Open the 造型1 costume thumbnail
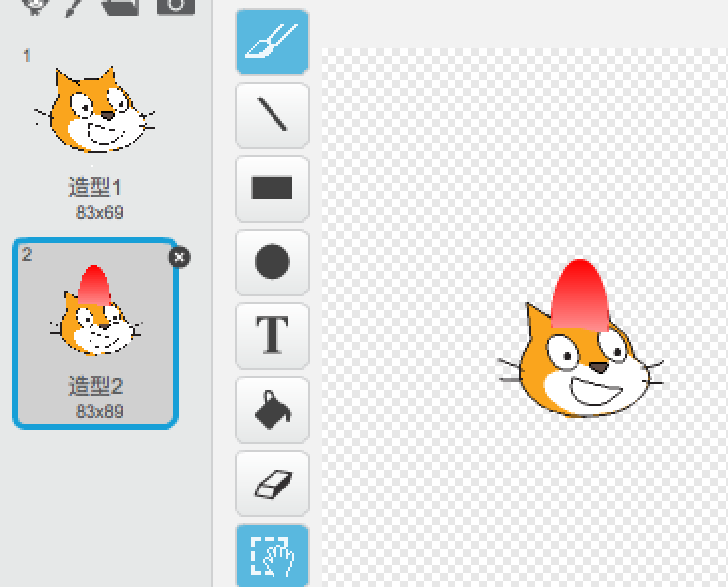This screenshot has width=728, height=587. tap(95, 110)
